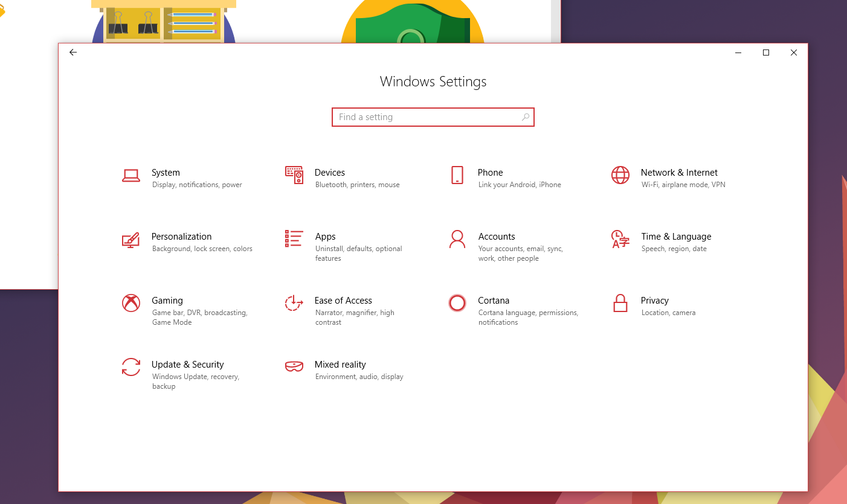
Task: Click the magnifier icon in the search bar
Action: (525, 116)
